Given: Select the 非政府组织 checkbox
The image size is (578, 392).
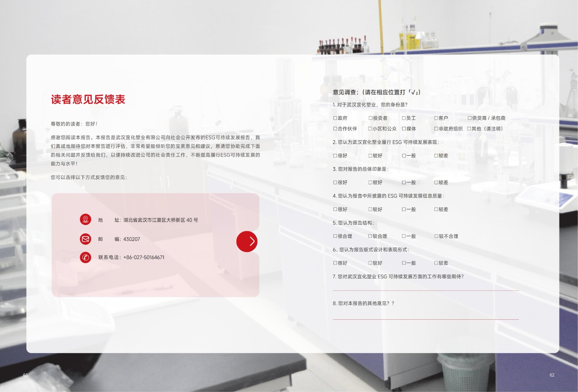Looking at the screenshot, I should coord(436,129).
